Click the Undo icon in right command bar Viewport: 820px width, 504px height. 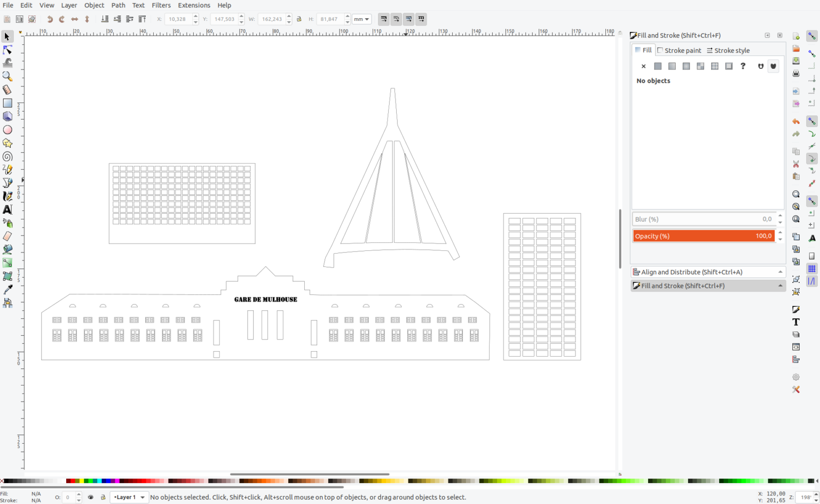click(x=796, y=122)
